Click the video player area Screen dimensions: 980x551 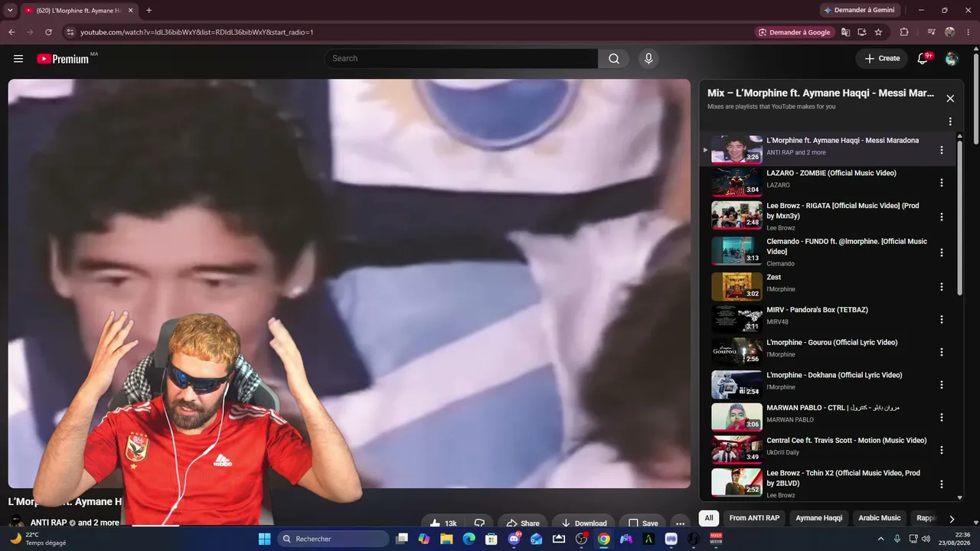point(349,283)
